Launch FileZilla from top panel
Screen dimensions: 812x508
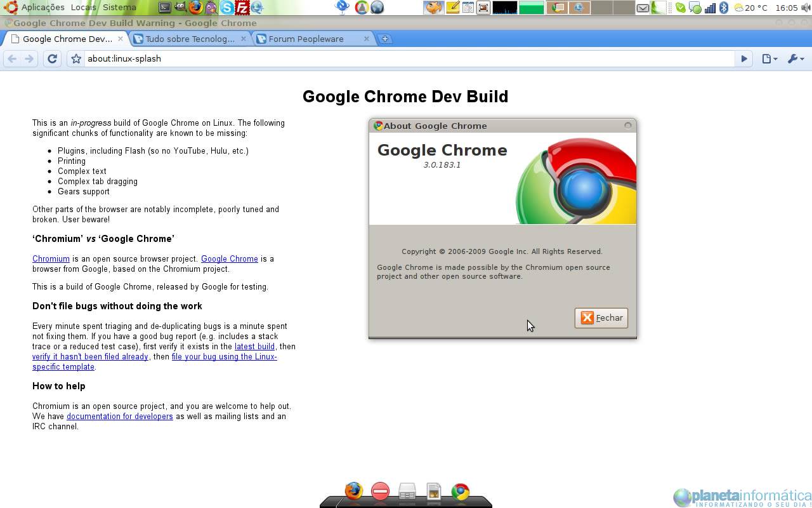point(242,8)
